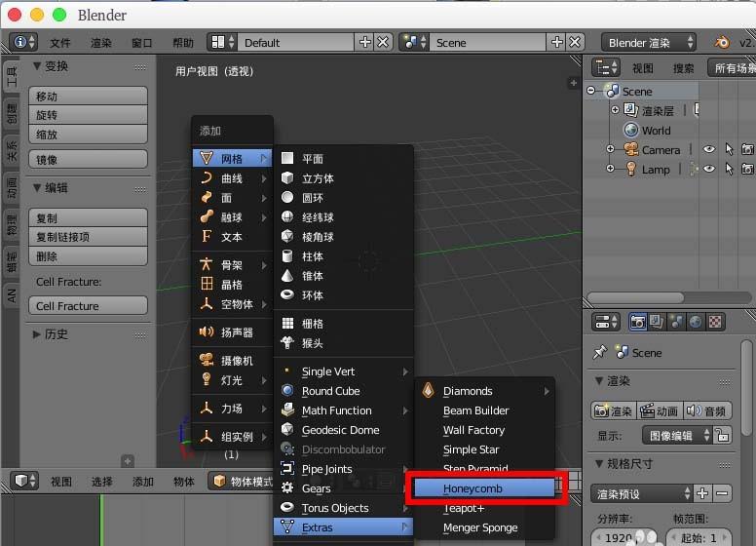This screenshot has height=546, width=756.
Task: Open the Pipe Joints submenu
Action: [x=344, y=469]
